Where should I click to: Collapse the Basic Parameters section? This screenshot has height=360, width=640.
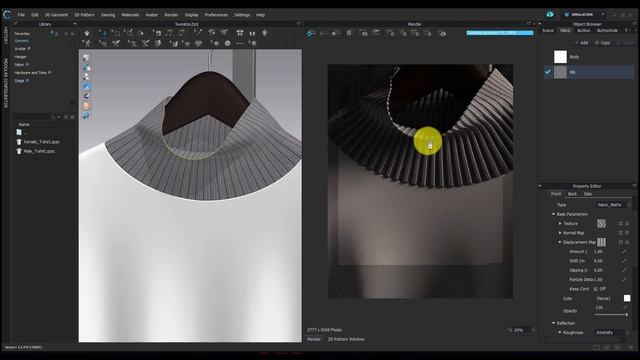[x=553, y=214]
